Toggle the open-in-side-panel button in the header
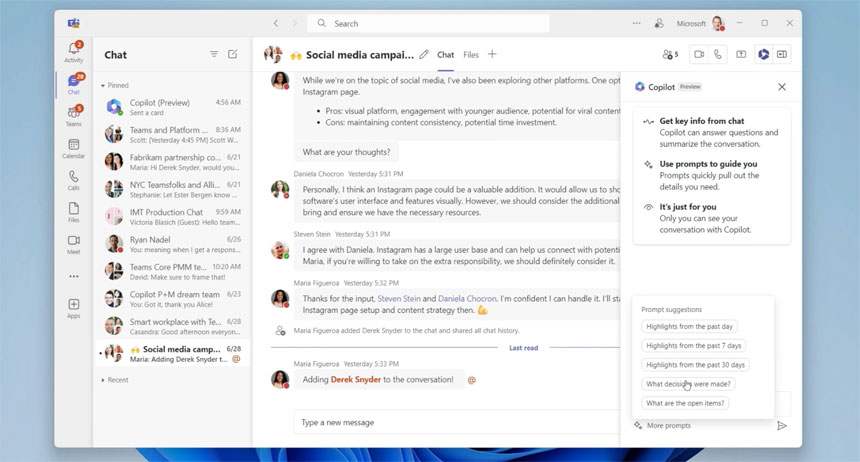 click(782, 54)
